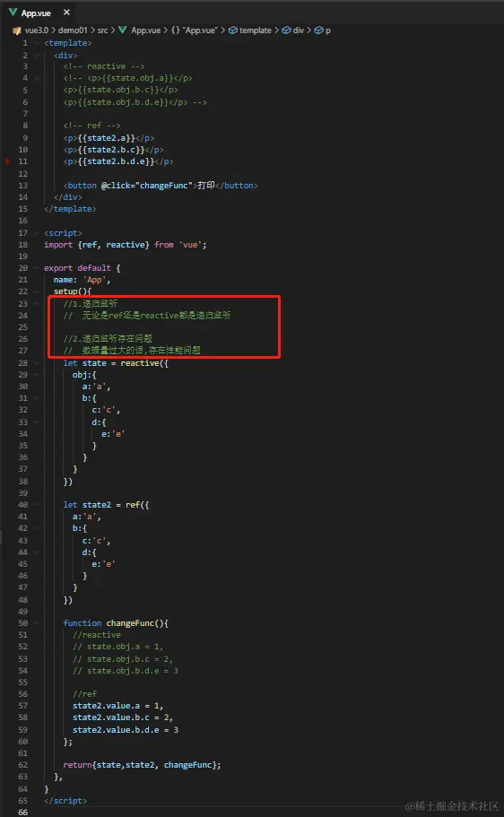The height and width of the screenshot is (817, 504).
Task: Open the src breadcrumb folder
Action: point(102,30)
